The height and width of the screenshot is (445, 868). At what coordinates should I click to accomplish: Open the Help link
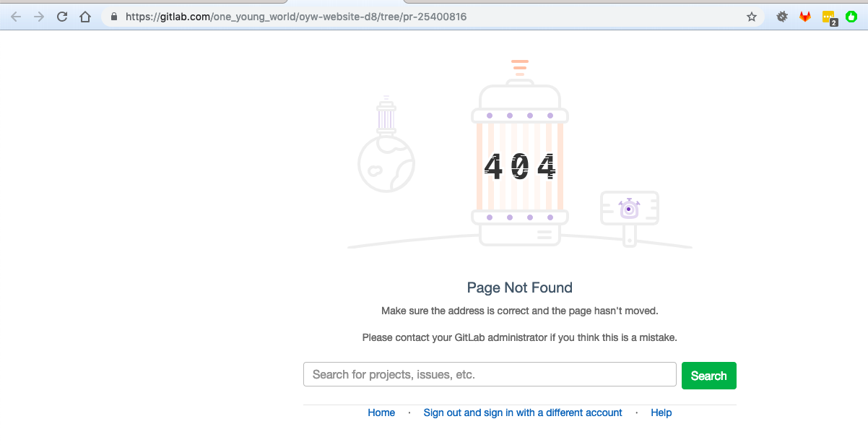click(661, 412)
